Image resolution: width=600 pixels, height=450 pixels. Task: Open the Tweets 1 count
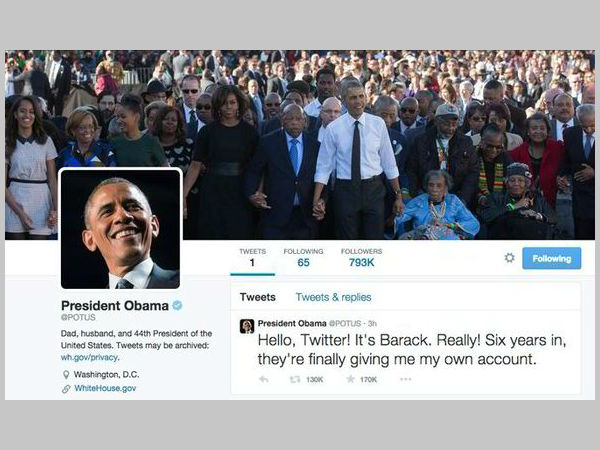(x=253, y=258)
